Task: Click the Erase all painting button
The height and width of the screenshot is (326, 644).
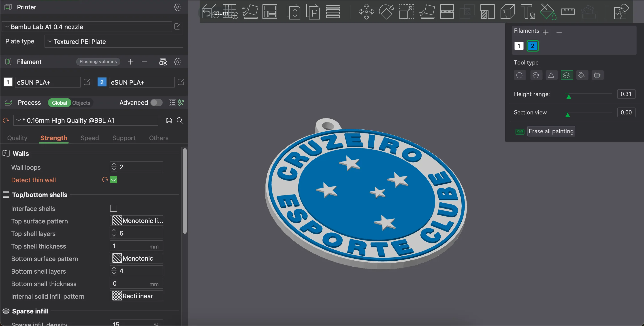Action: 551,131
